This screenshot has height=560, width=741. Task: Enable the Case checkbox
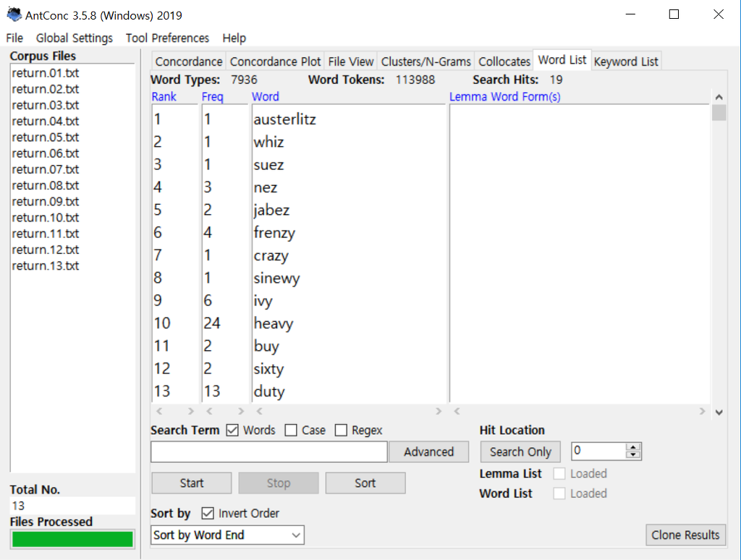click(291, 430)
